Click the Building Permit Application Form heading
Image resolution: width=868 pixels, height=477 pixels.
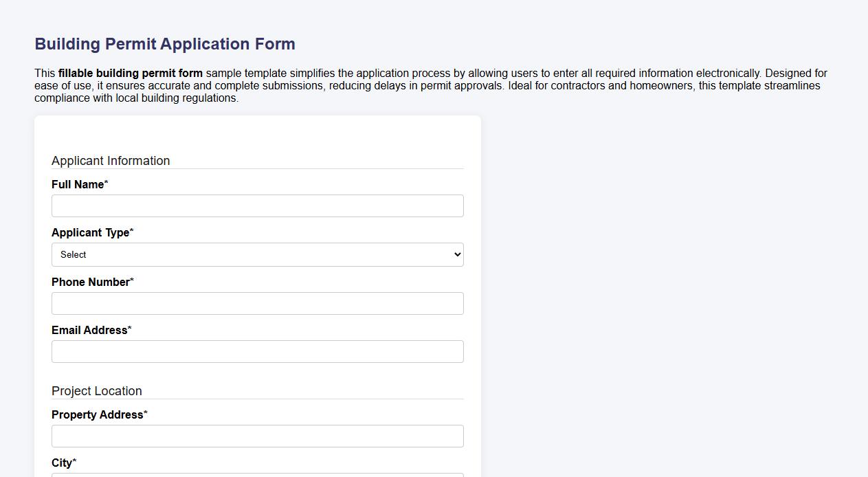coord(164,43)
